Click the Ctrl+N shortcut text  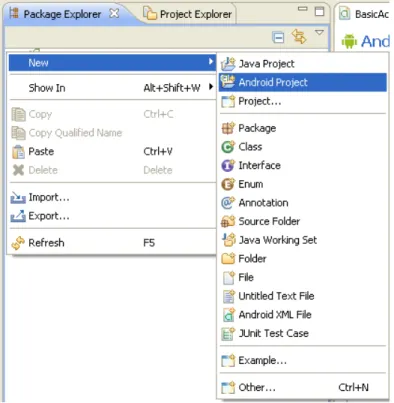(x=353, y=387)
